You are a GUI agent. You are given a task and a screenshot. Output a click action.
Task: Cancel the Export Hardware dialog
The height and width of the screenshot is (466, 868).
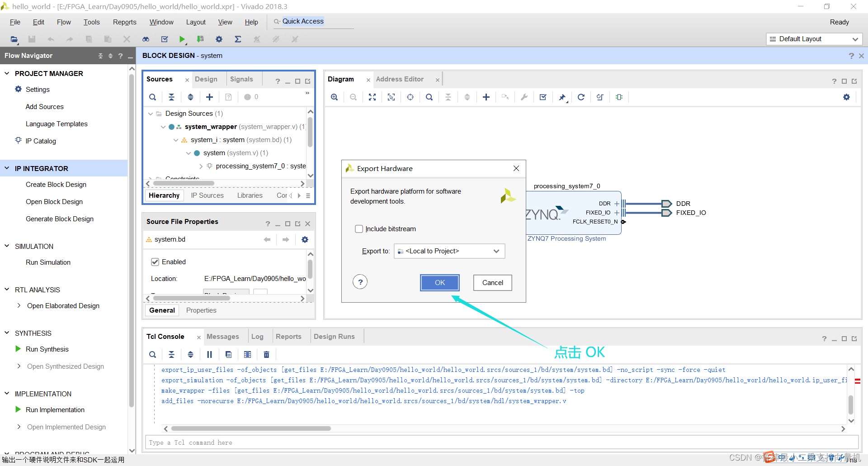[492, 283]
